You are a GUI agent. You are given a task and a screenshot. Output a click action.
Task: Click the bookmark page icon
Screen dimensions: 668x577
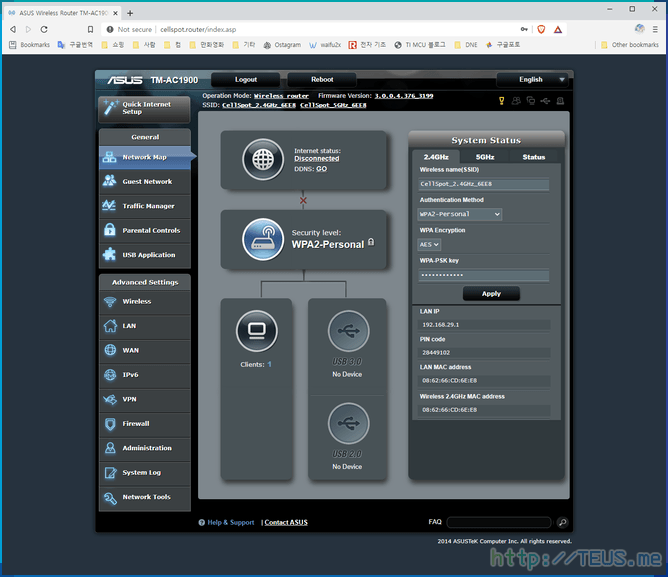click(90, 29)
